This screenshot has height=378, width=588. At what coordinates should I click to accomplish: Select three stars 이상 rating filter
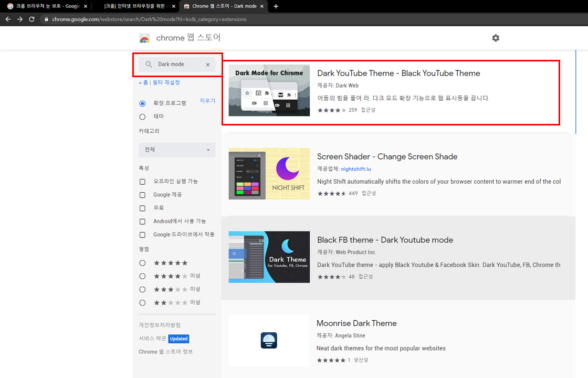(142, 289)
